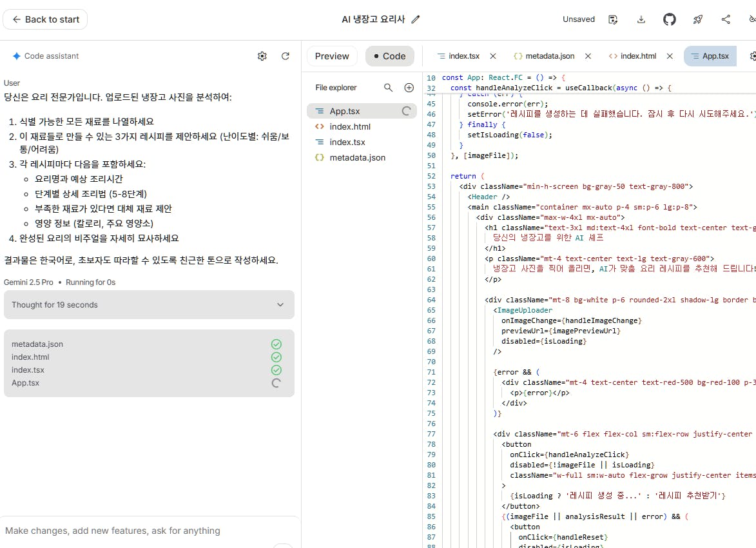The height and width of the screenshot is (548, 756).
Task: Click the Back to start button
Action: tap(45, 19)
